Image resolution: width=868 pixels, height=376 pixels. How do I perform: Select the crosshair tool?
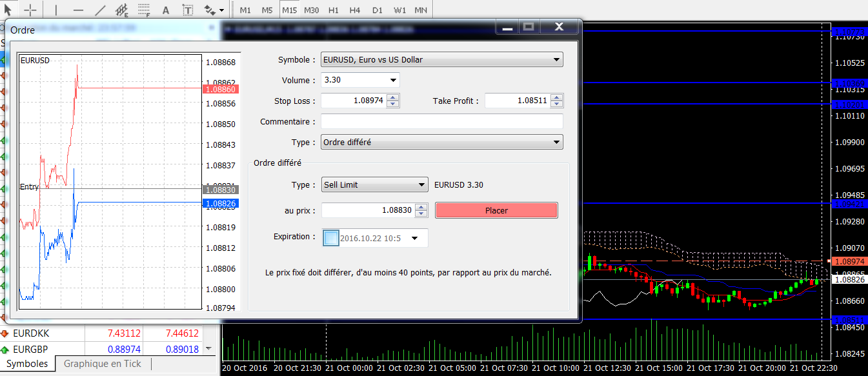pos(30,10)
